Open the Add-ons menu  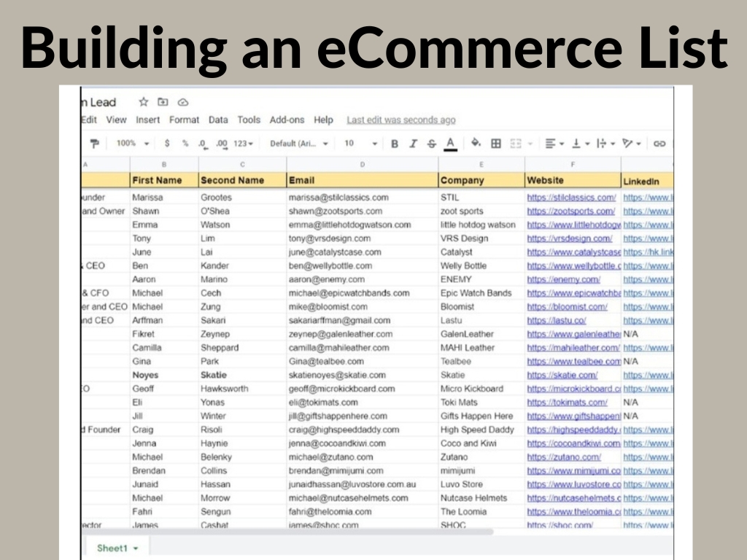(287, 120)
